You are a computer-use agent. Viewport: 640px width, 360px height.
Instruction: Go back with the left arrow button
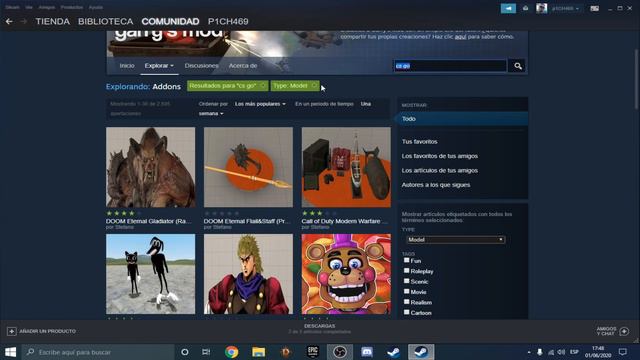point(9,21)
